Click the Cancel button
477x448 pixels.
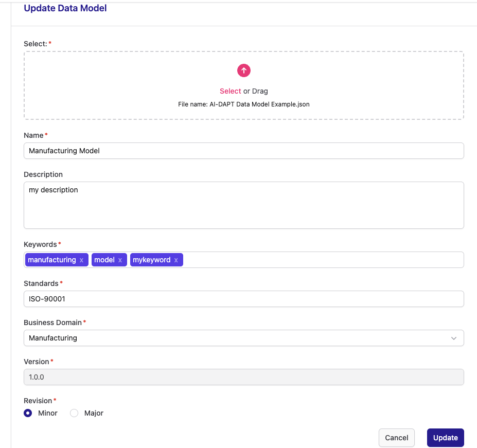[396, 438]
